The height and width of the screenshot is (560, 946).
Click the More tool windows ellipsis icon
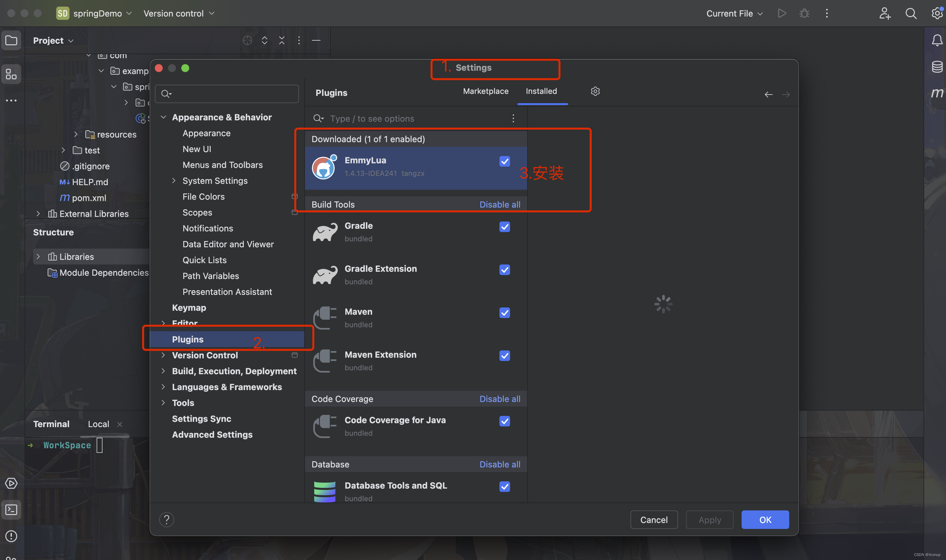[x=11, y=100]
